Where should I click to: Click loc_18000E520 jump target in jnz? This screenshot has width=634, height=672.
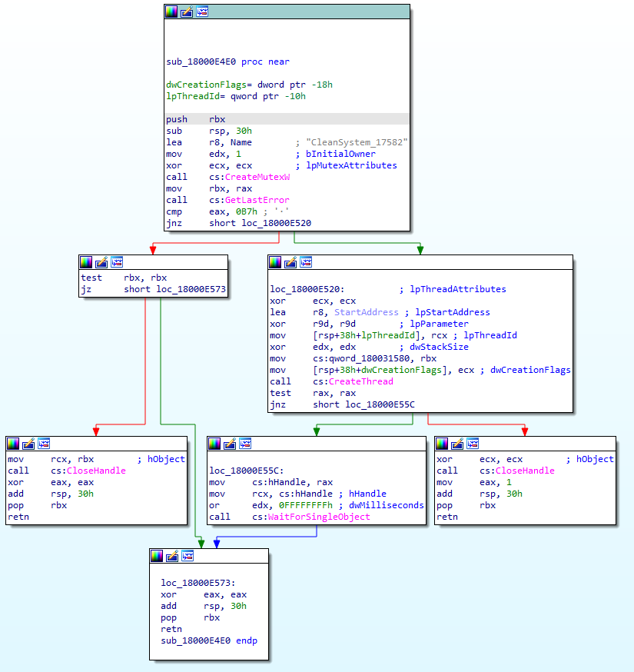tap(277, 223)
